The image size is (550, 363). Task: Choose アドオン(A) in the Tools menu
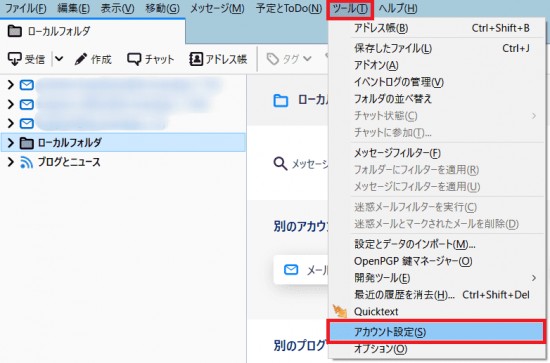437,65
